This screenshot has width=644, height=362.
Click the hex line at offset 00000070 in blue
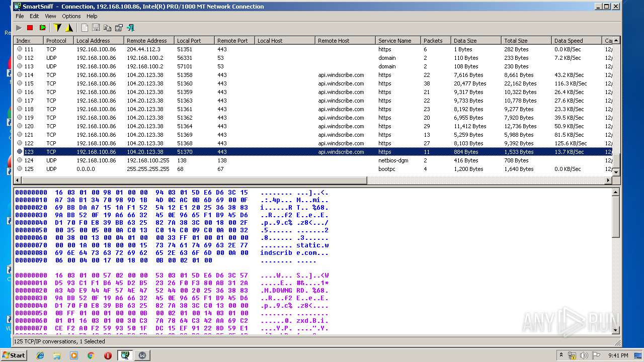(x=172, y=245)
